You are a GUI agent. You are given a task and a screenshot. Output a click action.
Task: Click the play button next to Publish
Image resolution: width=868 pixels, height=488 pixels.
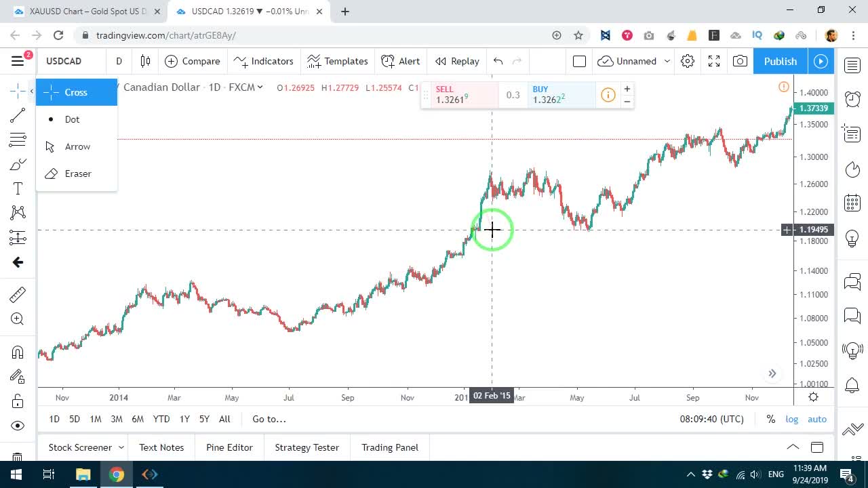pos(821,61)
